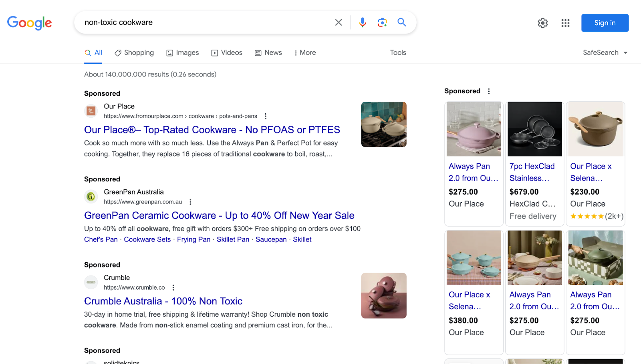This screenshot has height=364, width=641.
Task: Click the $679.00 HexClad price
Action: point(524,192)
